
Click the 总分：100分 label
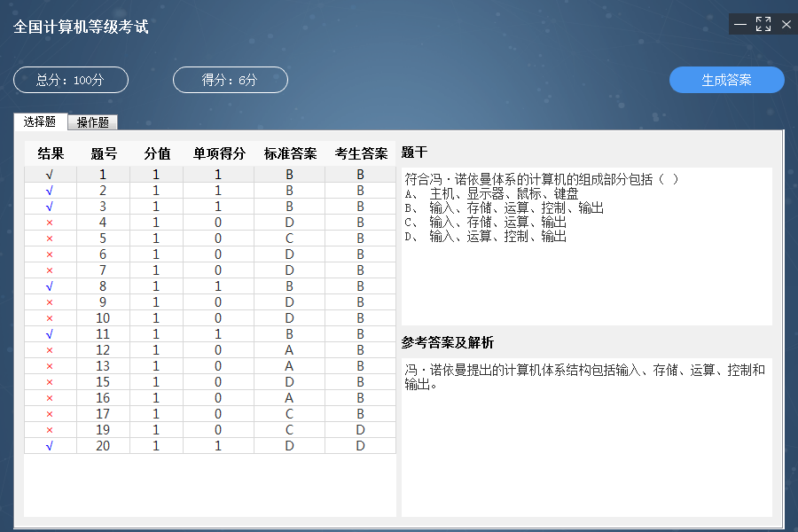pyautogui.click(x=71, y=80)
